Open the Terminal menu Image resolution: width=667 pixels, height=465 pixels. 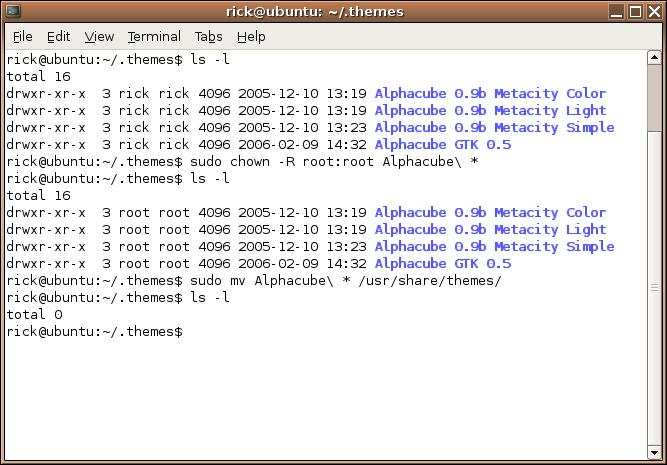click(x=154, y=37)
